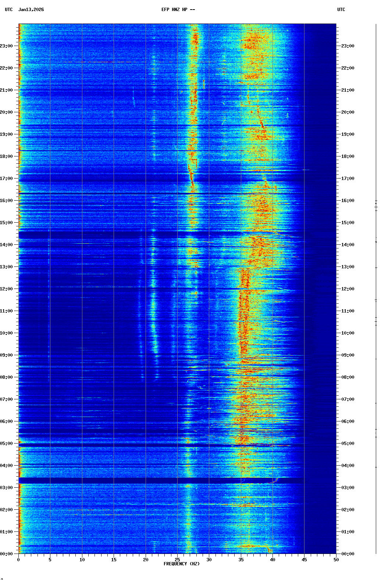
Task: Click the 5 tick on frequency axis
Action: point(50,559)
